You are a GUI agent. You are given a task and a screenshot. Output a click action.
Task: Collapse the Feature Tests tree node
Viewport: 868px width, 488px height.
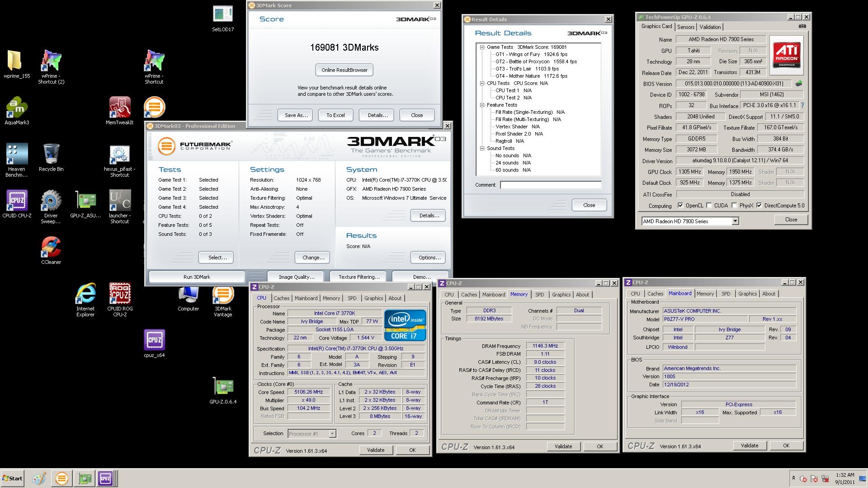(482, 105)
